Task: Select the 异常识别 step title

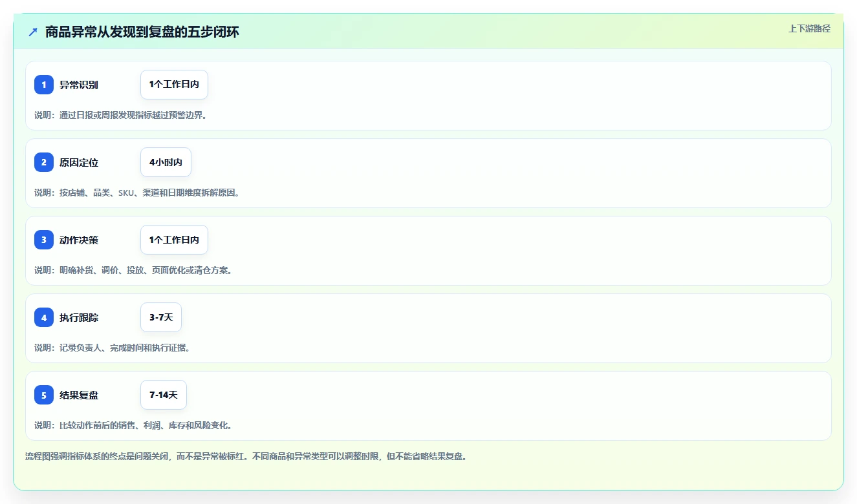Action: click(79, 85)
